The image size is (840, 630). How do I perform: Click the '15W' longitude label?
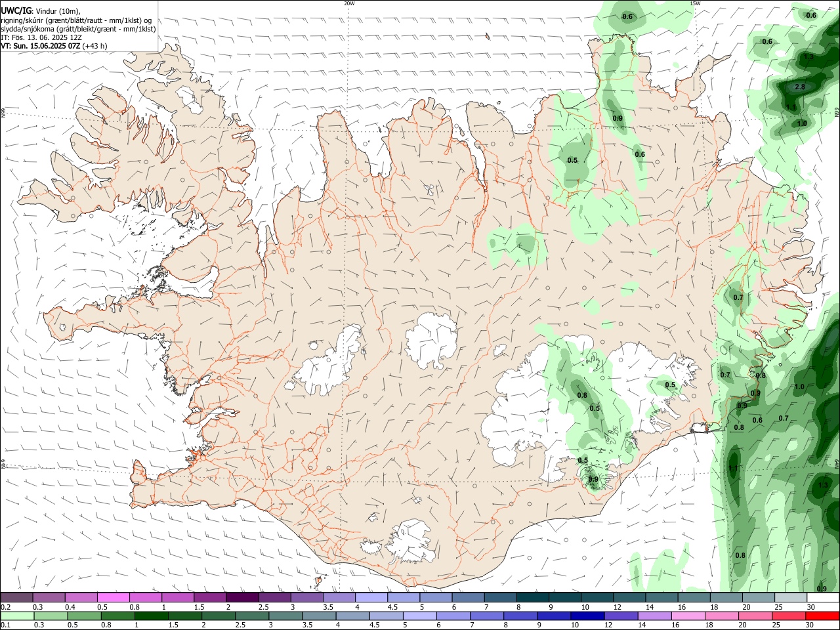[x=695, y=3]
